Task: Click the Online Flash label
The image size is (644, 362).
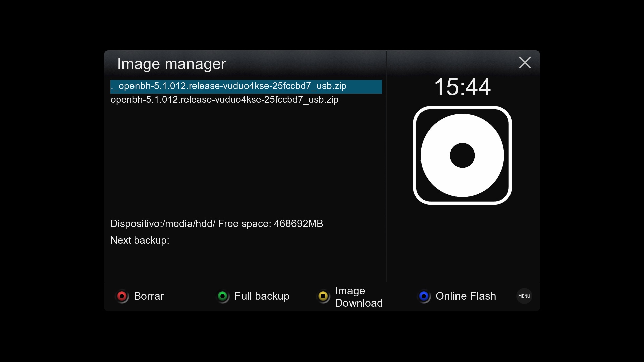Action: pos(466,296)
